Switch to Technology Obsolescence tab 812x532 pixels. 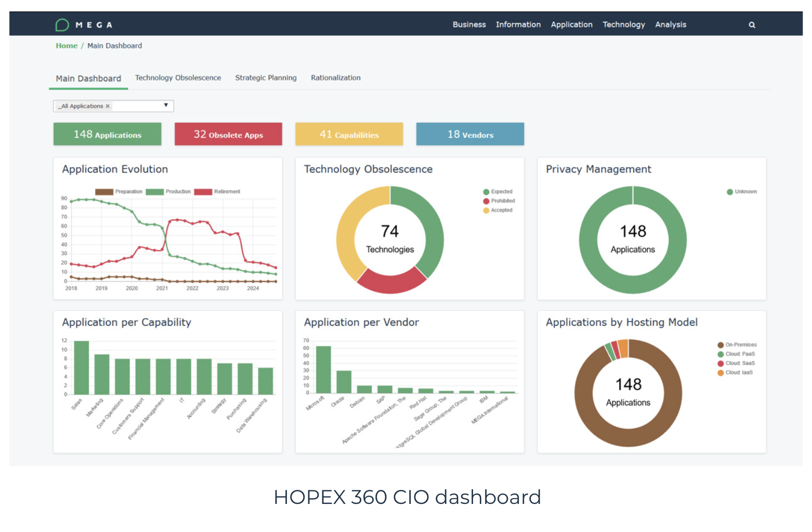[178, 78]
